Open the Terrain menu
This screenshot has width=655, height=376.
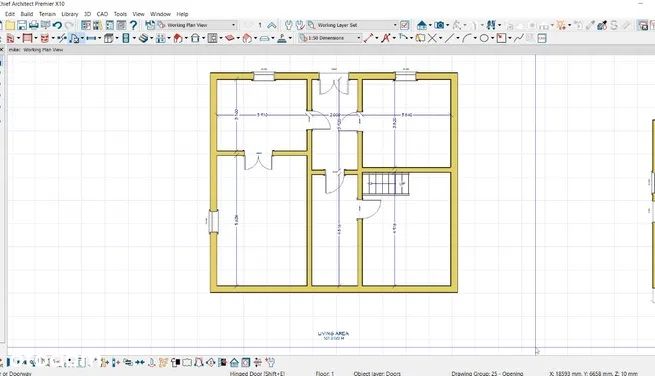(x=47, y=14)
